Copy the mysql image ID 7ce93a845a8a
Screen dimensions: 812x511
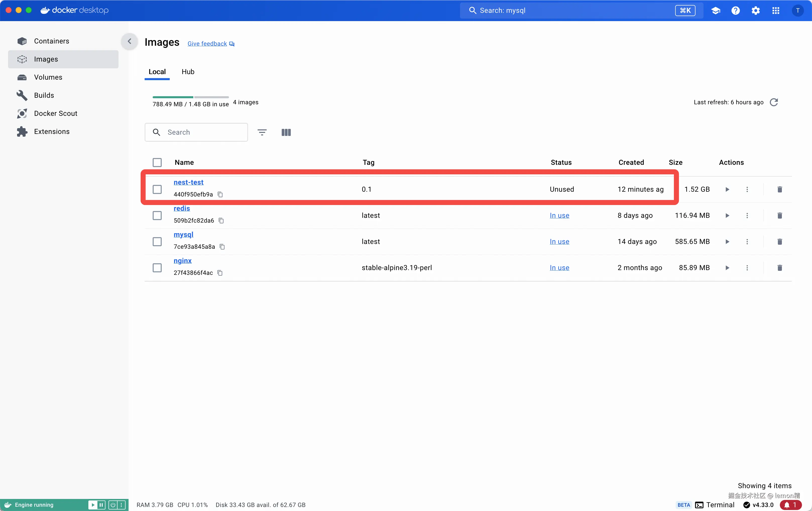(222, 247)
